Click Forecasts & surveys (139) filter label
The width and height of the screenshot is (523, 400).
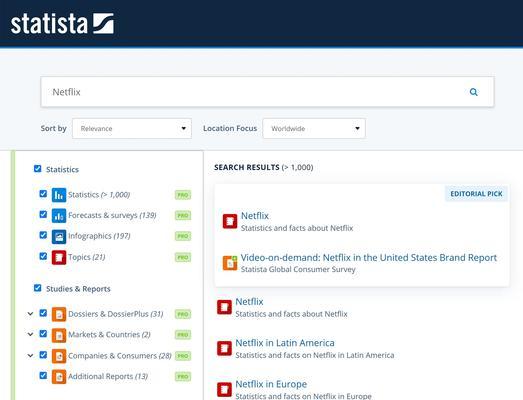(112, 216)
